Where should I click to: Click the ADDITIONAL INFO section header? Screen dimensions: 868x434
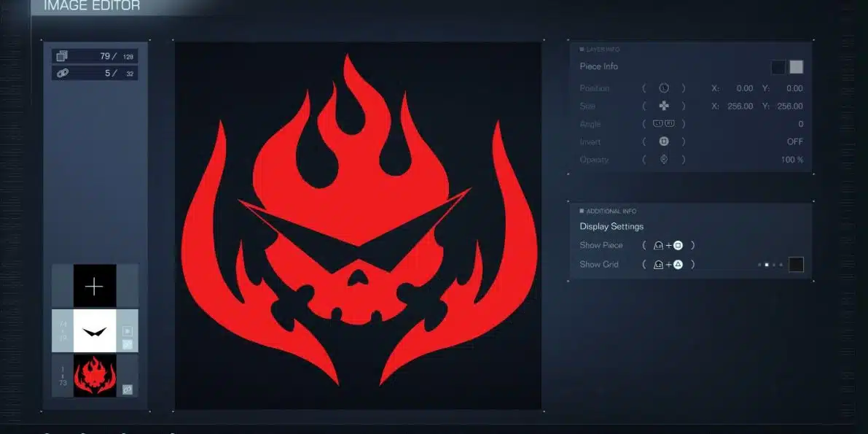[x=611, y=212]
